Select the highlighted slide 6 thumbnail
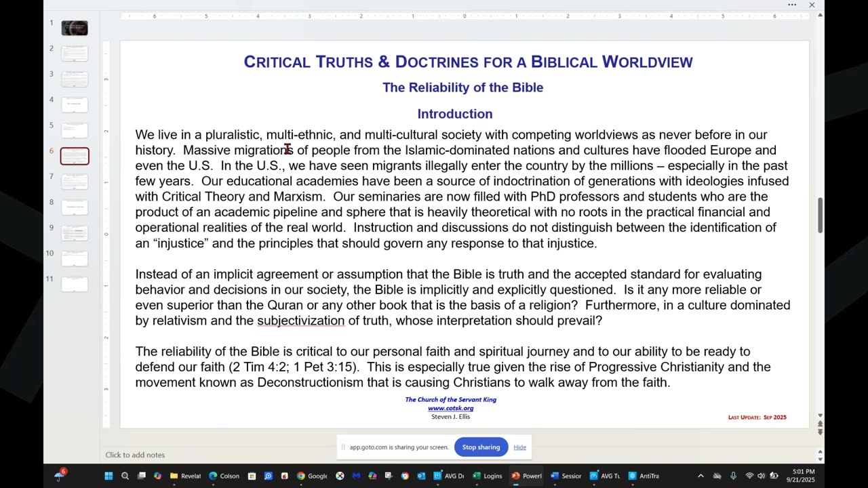The height and width of the screenshot is (488, 868). coord(75,156)
